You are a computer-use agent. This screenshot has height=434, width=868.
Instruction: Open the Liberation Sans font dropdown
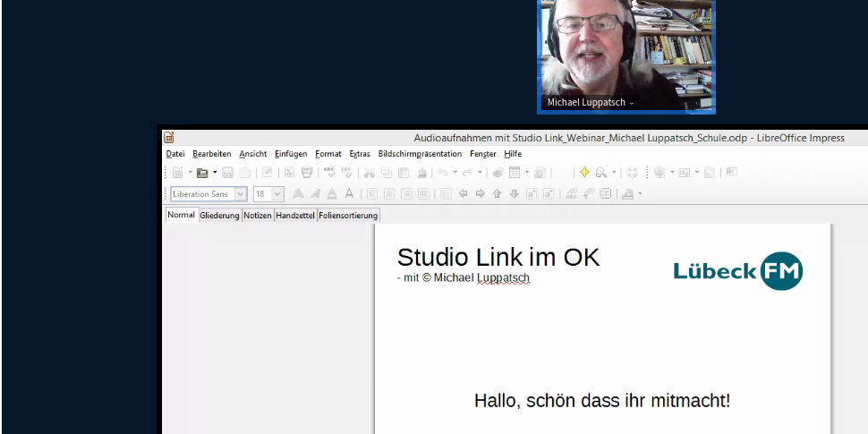coord(241,194)
